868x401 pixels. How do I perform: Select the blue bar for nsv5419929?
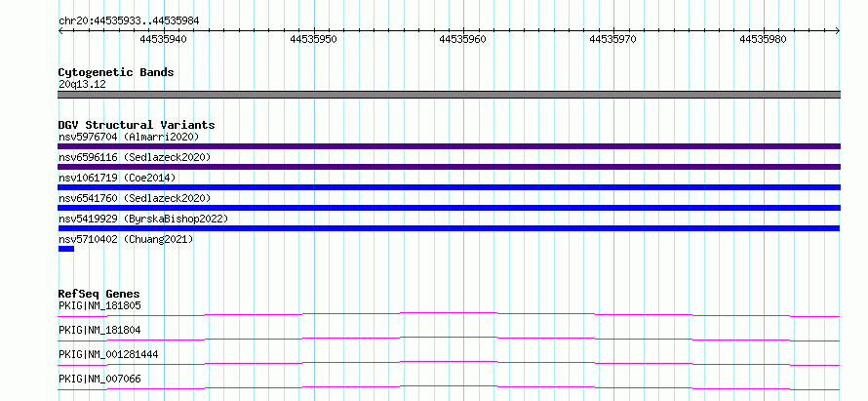[449, 228]
